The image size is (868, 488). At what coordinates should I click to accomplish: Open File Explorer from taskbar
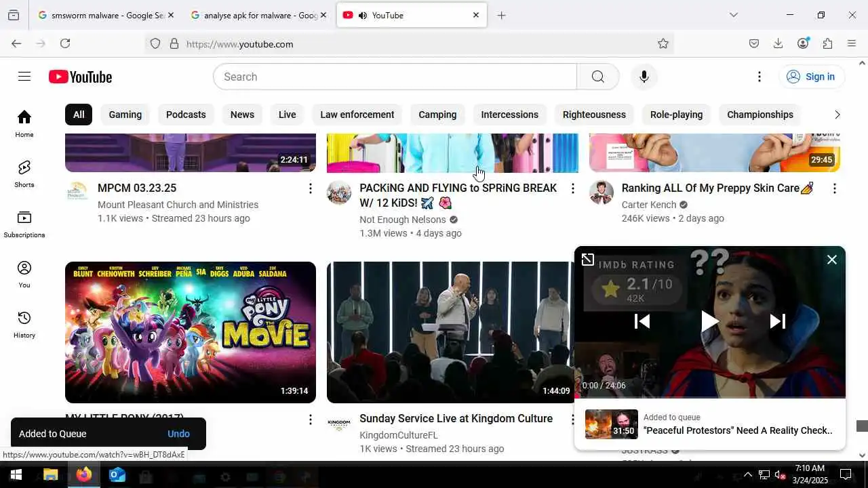[51, 474]
